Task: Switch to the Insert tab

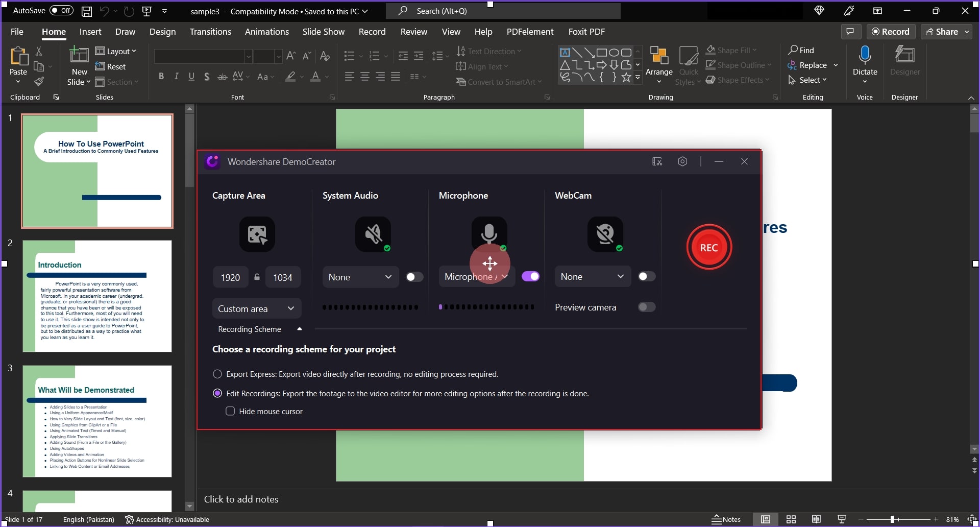Action: click(90, 32)
